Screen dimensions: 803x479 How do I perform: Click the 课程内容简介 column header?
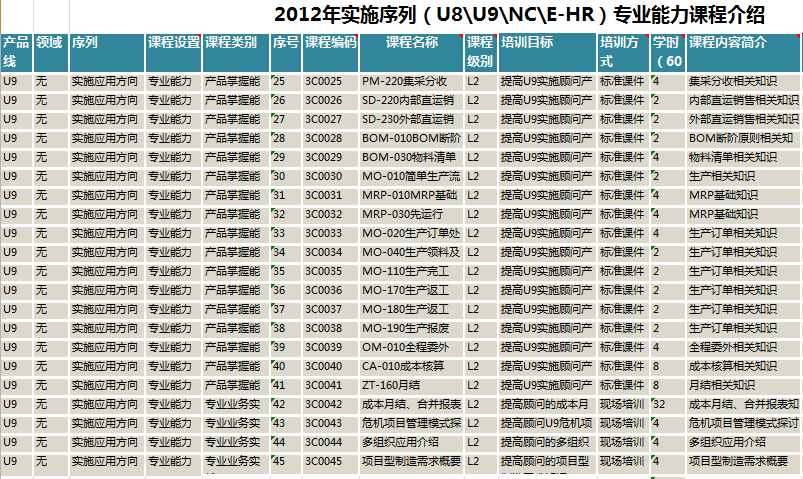click(x=743, y=52)
